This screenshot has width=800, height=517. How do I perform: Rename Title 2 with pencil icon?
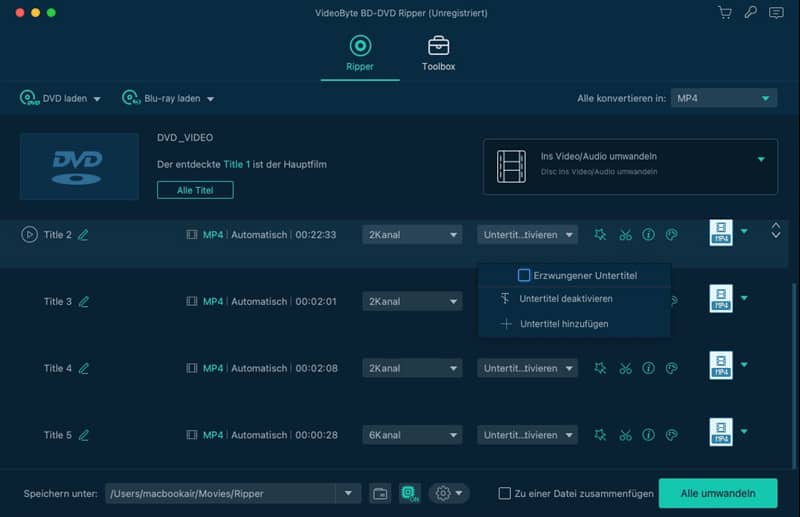[x=83, y=235]
